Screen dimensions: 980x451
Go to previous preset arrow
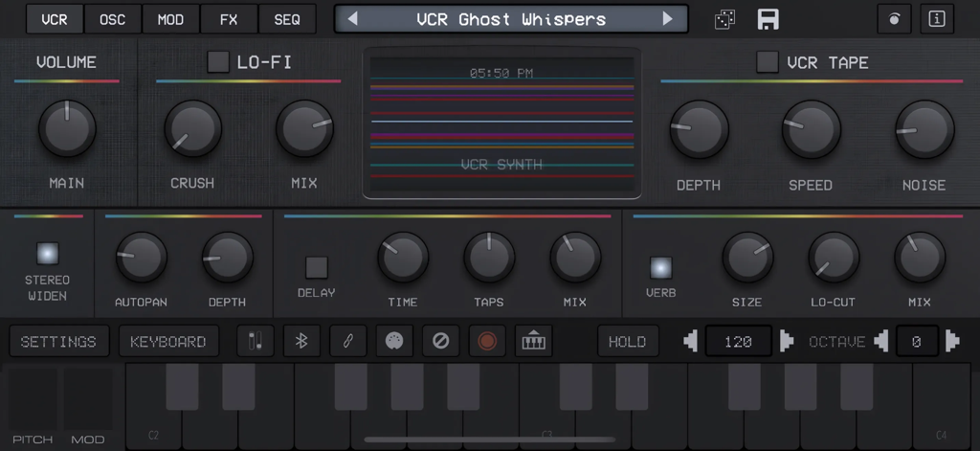(x=352, y=19)
